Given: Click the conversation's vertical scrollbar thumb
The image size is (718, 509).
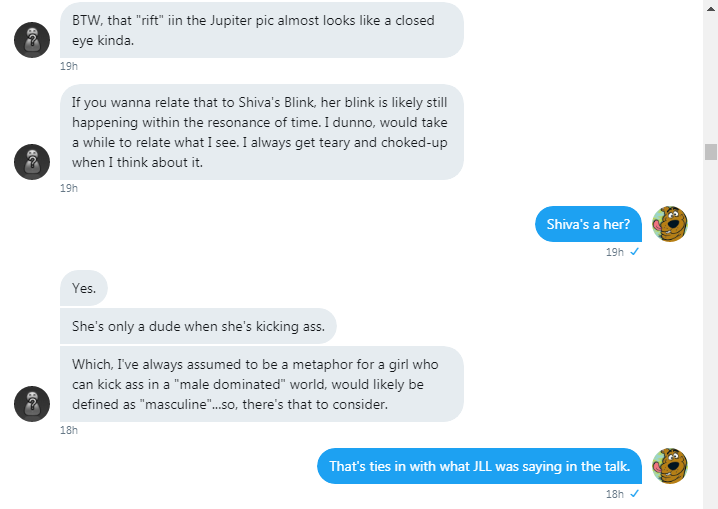Looking at the screenshot, I should point(711,152).
